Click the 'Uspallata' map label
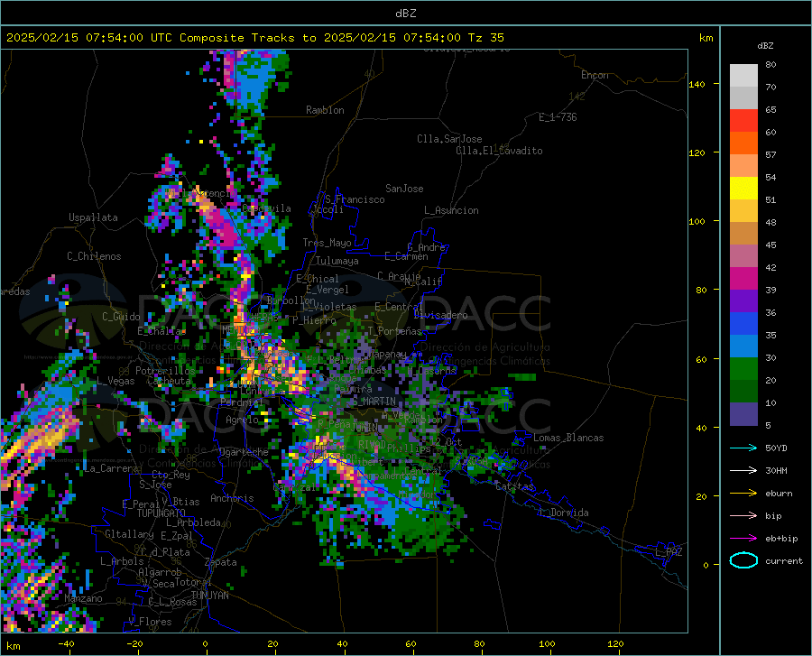Image resolution: width=812 pixels, height=656 pixels. (93, 217)
